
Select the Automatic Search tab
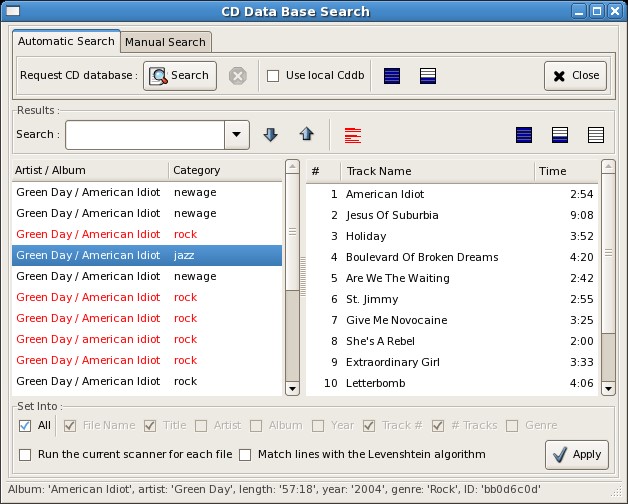point(66,42)
